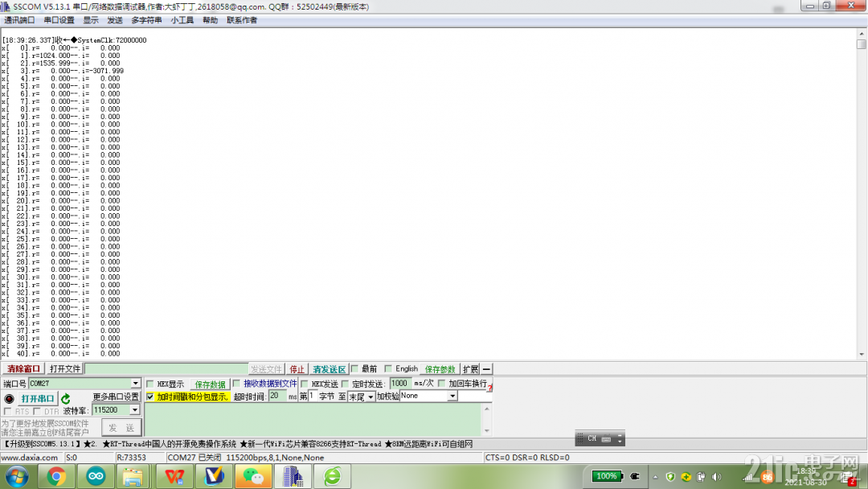Click the SSCOM title bar app icon
Screen dimensions: 868x489
tap(6, 6)
